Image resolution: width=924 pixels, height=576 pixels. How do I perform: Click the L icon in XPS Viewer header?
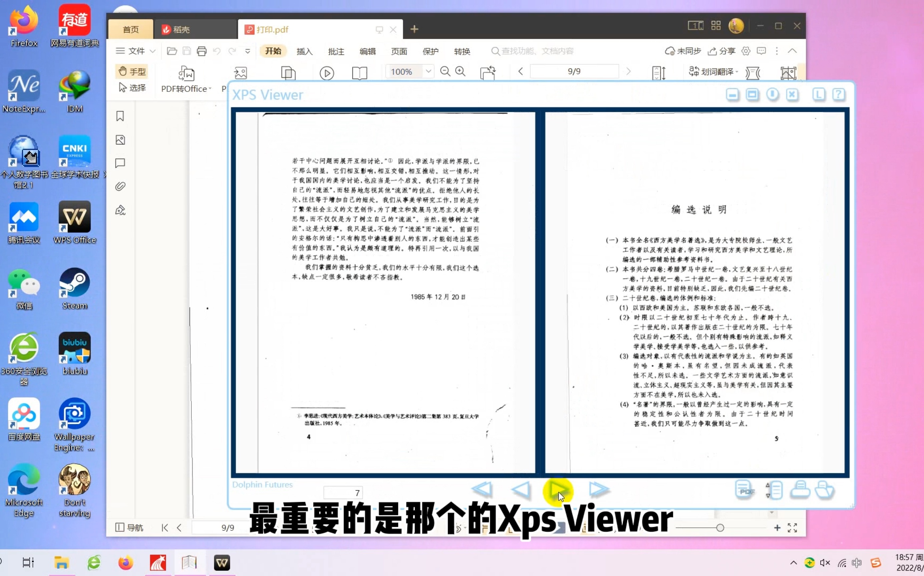[818, 94]
